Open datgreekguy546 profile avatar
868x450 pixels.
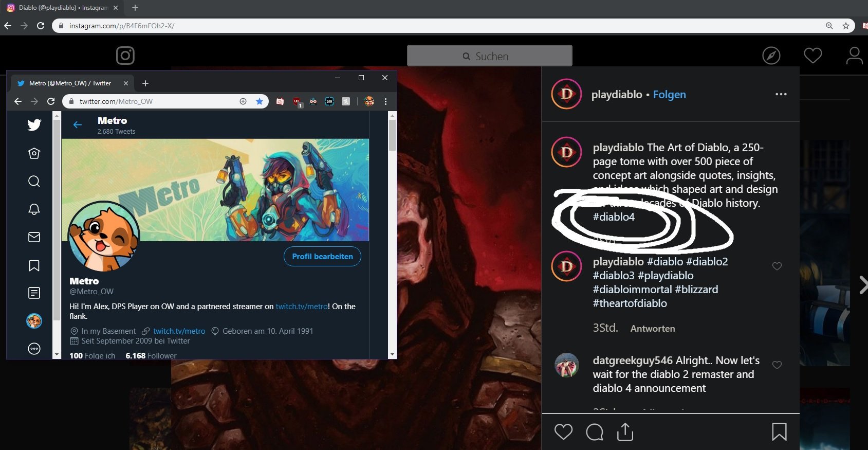[x=566, y=365]
